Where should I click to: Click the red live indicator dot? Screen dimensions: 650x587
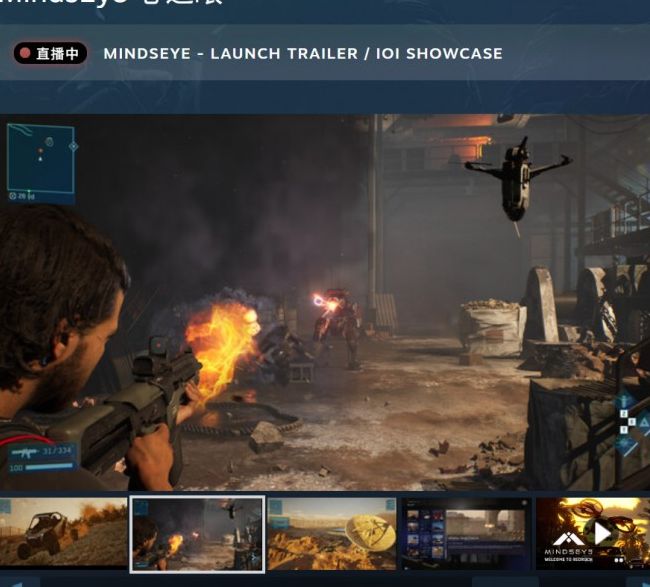coord(25,53)
